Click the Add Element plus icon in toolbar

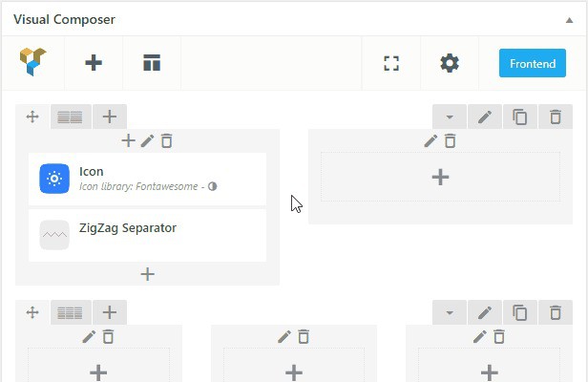point(94,63)
